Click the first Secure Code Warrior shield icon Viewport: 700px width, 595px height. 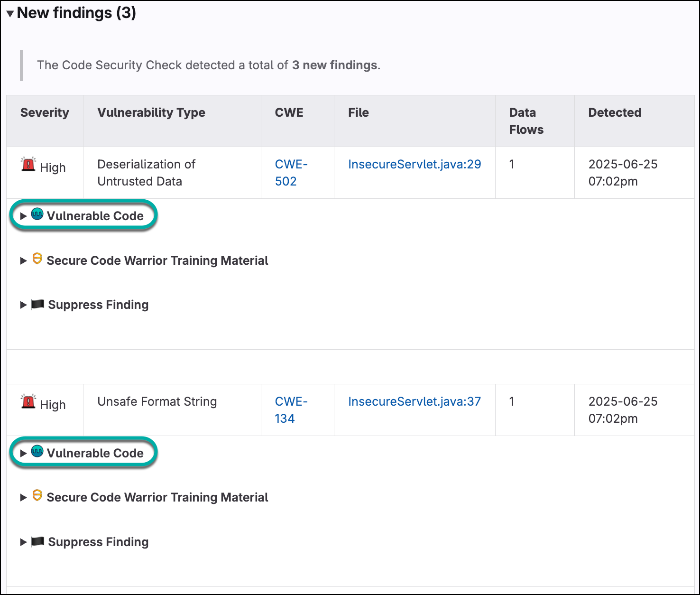click(37, 259)
